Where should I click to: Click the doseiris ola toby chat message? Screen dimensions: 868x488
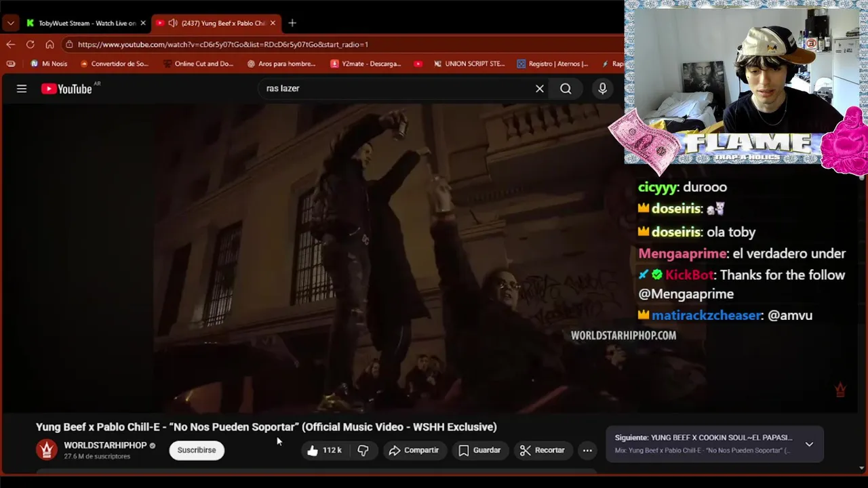(696, 232)
